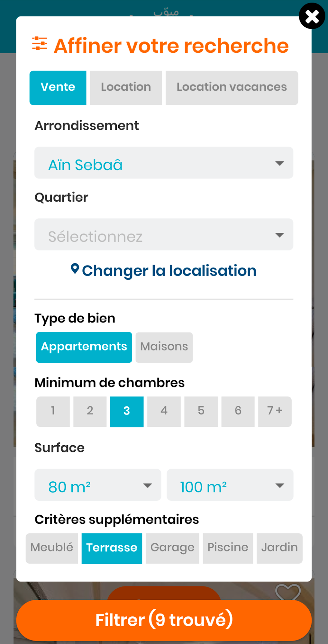The height and width of the screenshot is (644, 328).
Task: Toggle the Maisons property type
Action: (164, 347)
